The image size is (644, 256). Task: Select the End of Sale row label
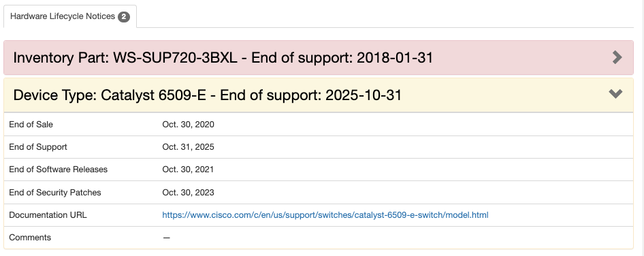point(31,124)
